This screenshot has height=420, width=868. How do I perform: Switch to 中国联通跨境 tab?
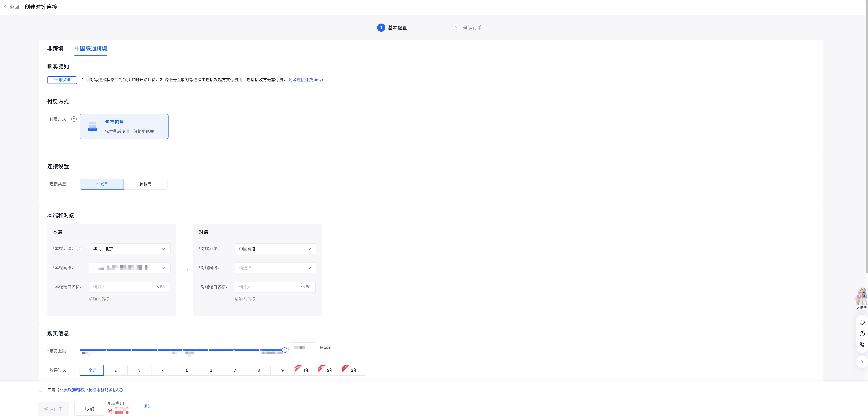pyautogui.click(x=91, y=48)
